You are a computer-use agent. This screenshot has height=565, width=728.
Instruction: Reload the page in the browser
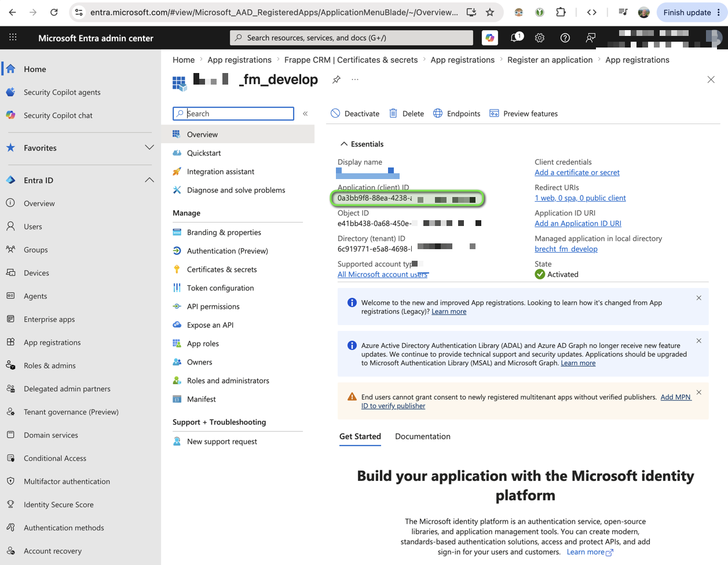[x=54, y=12]
